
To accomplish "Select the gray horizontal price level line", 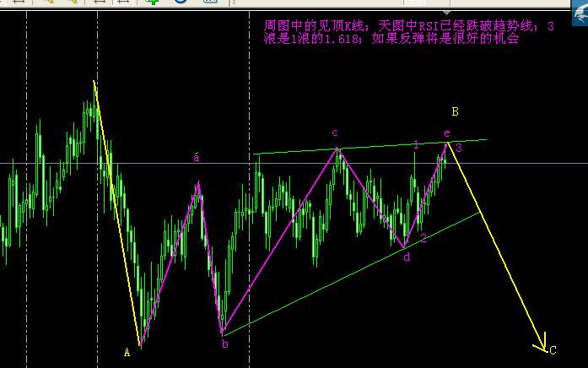I will click(294, 163).
